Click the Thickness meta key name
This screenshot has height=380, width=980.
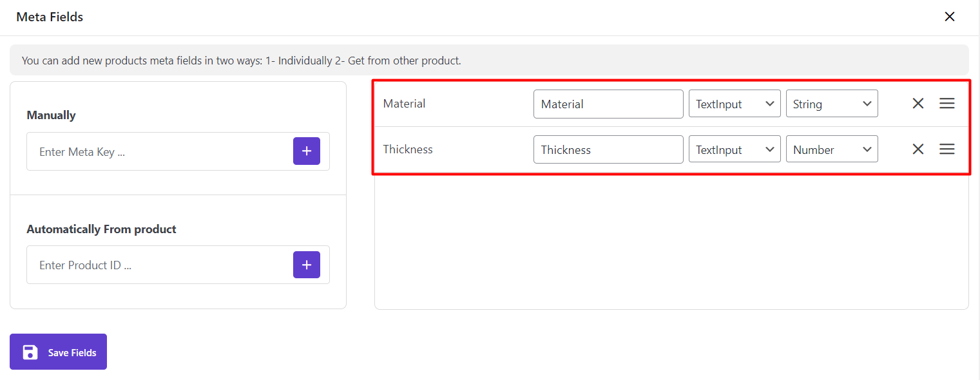408,149
